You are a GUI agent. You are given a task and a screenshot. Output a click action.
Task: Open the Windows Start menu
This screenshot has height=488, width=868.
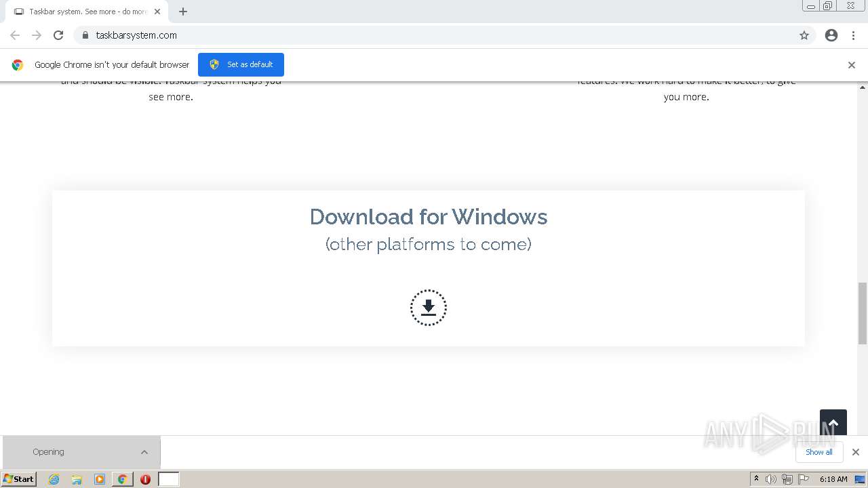(19, 479)
